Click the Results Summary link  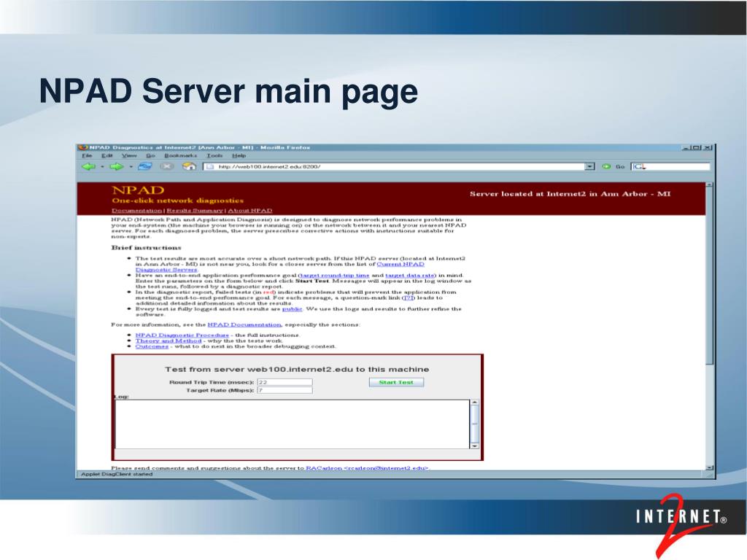click(194, 211)
